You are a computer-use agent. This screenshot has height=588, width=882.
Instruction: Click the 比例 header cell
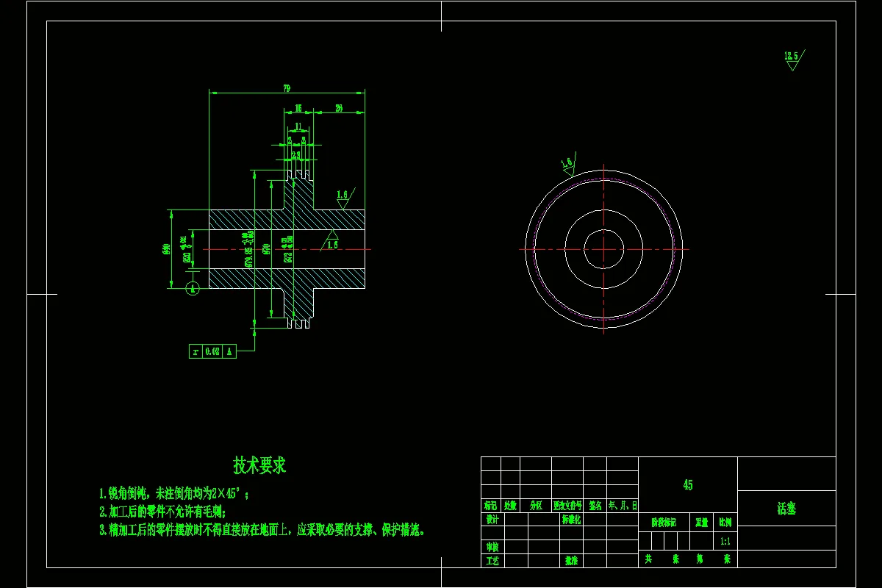725,523
